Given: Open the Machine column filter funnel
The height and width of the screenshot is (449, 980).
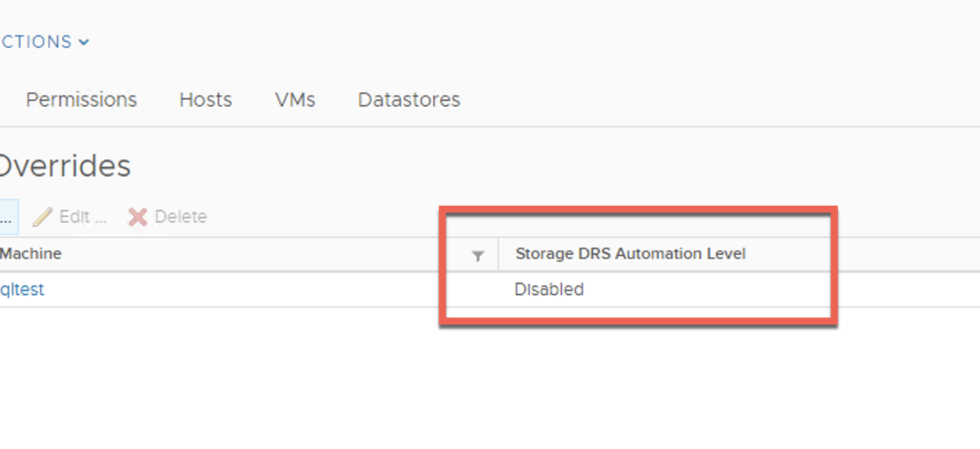Looking at the screenshot, I should tap(478, 256).
